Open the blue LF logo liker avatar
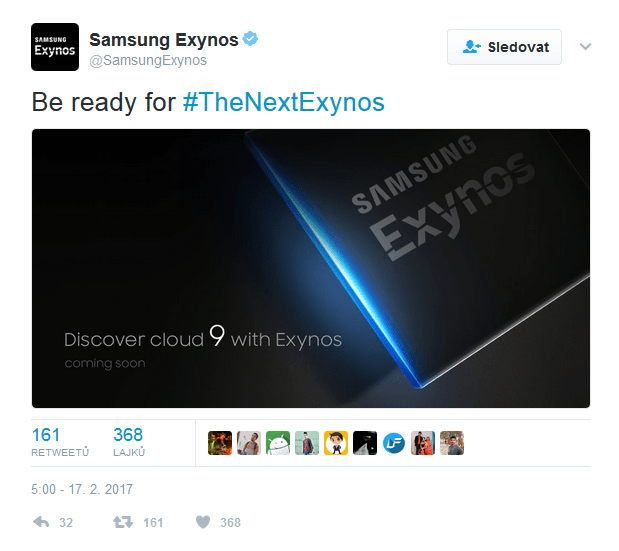 click(394, 443)
